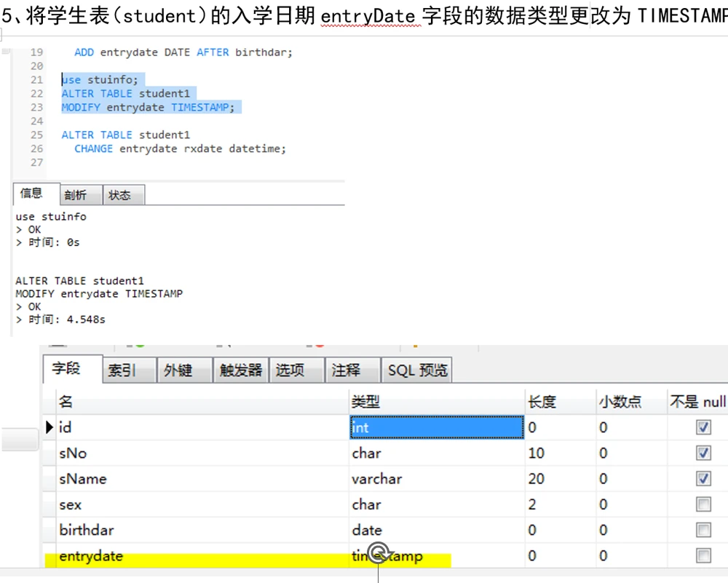
Task: Click the row pointer arrow beside id
Action: point(50,427)
